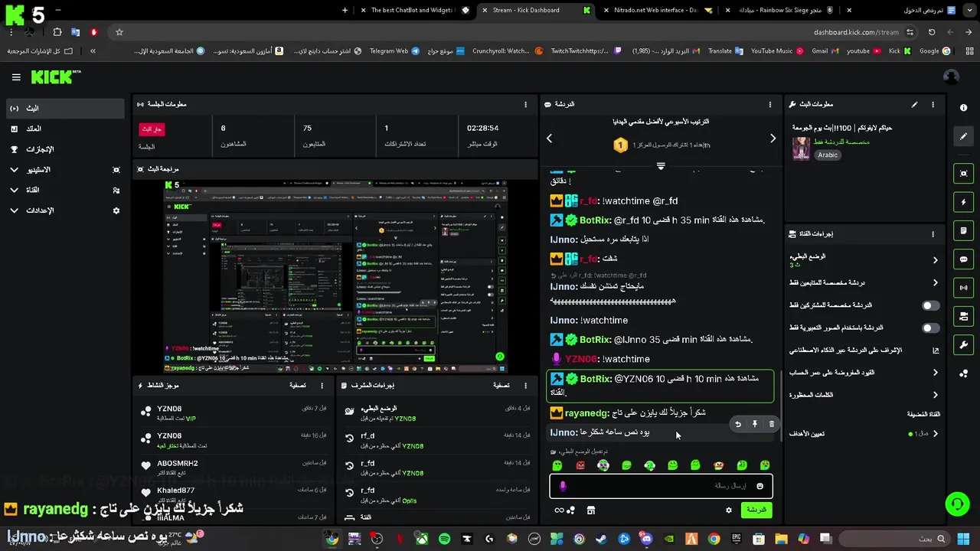Open Steam from the taskbar
Image resolution: width=980 pixels, height=551 pixels.
(602, 539)
